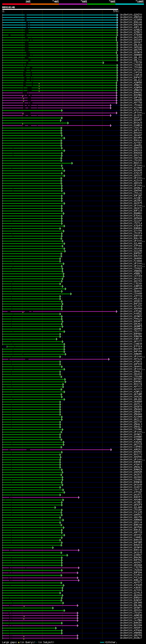Select the UniRef100_Q41012 label
This screenshot has width=146, height=644.
coord(131,278)
